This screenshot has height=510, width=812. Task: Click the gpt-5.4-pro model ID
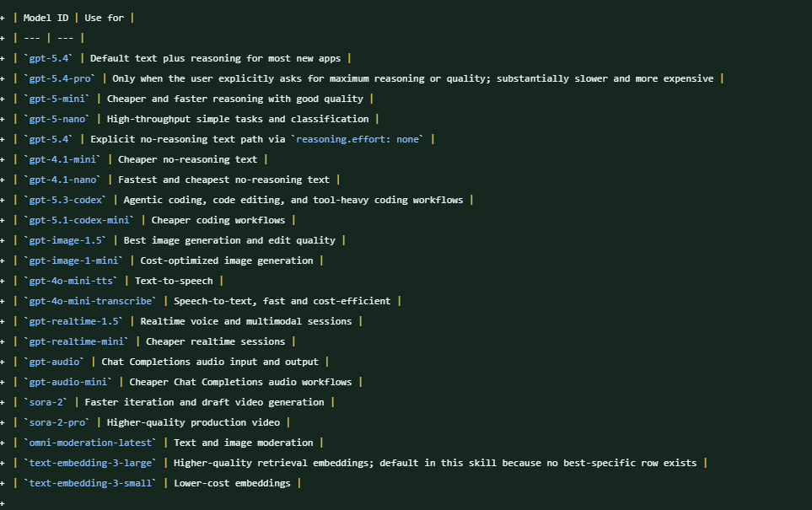pyautogui.click(x=60, y=78)
